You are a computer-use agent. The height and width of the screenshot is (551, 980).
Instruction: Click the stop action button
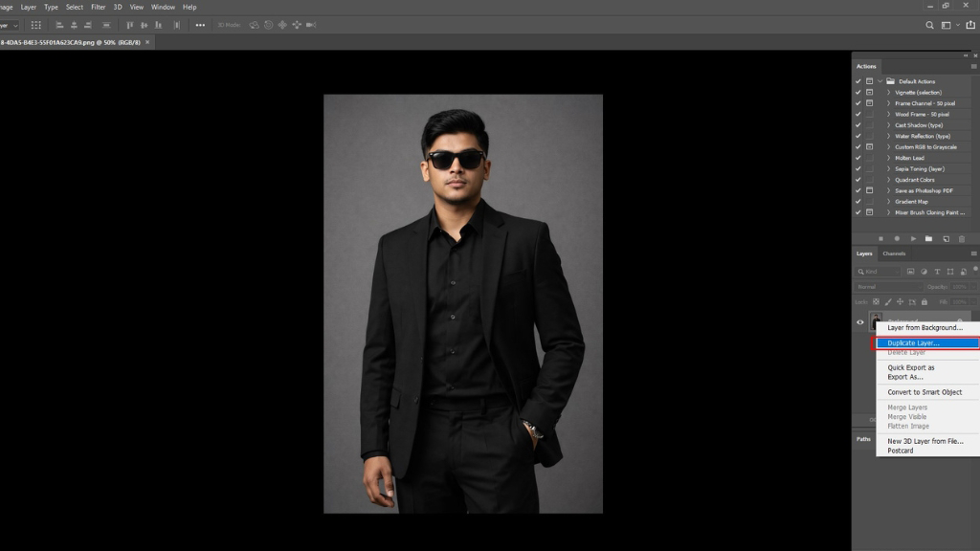click(x=881, y=238)
